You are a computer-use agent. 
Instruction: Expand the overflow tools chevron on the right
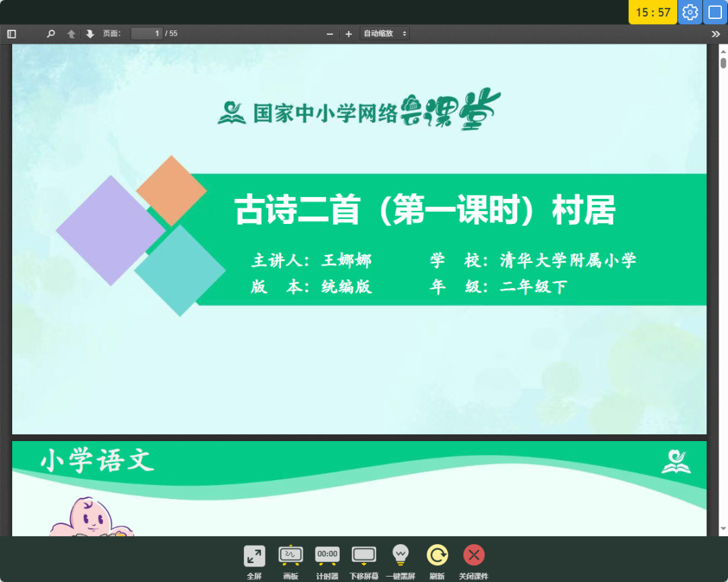pos(716,33)
